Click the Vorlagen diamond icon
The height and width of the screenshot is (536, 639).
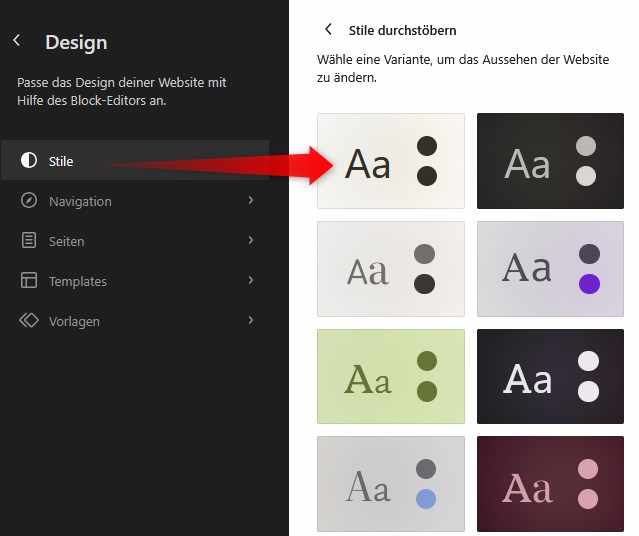29,320
